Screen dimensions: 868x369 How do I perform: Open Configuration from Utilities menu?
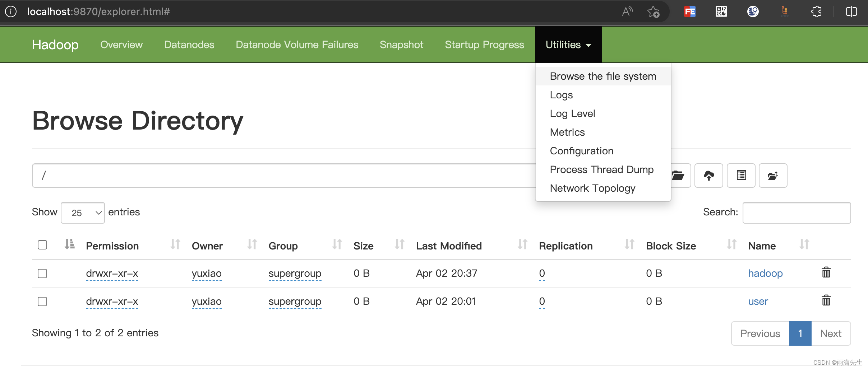pyautogui.click(x=603, y=151)
